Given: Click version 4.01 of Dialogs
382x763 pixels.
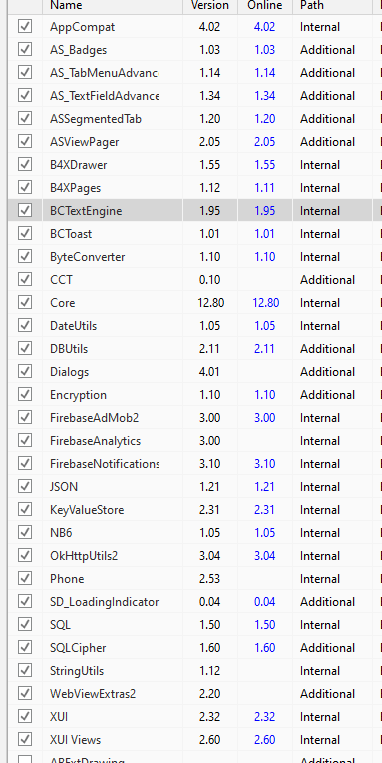Looking at the screenshot, I should coord(209,372).
